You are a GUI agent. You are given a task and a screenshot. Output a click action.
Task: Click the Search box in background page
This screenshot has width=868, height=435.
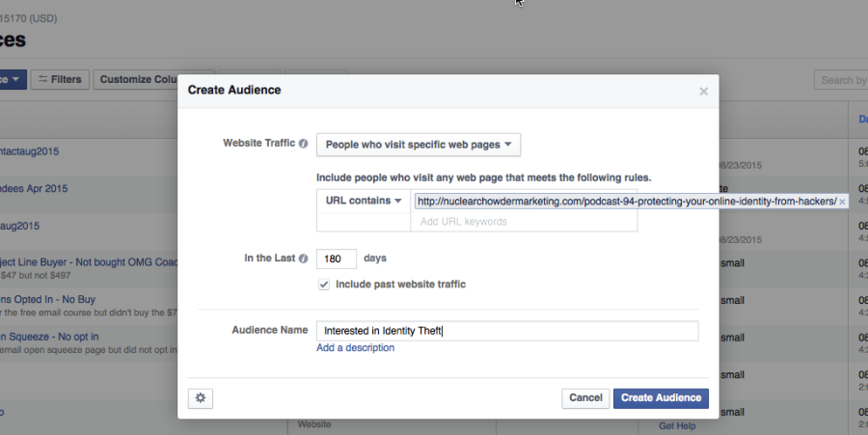tap(841, 80)
